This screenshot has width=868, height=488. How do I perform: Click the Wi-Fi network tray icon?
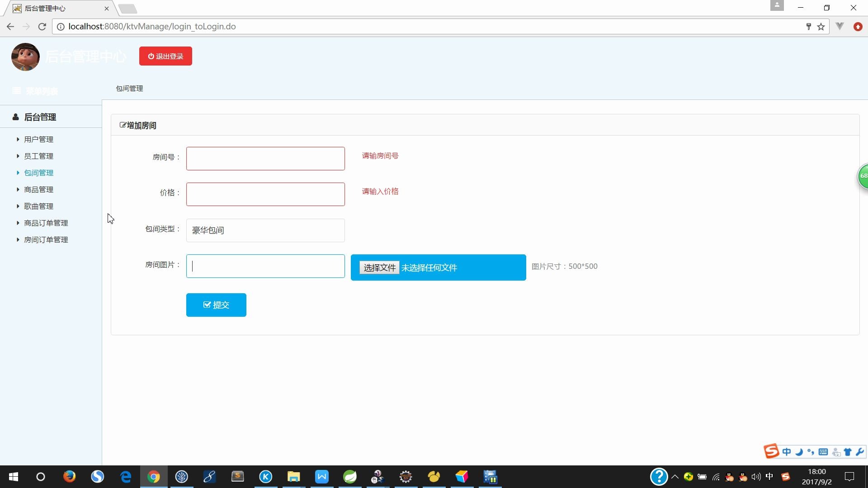716,477
